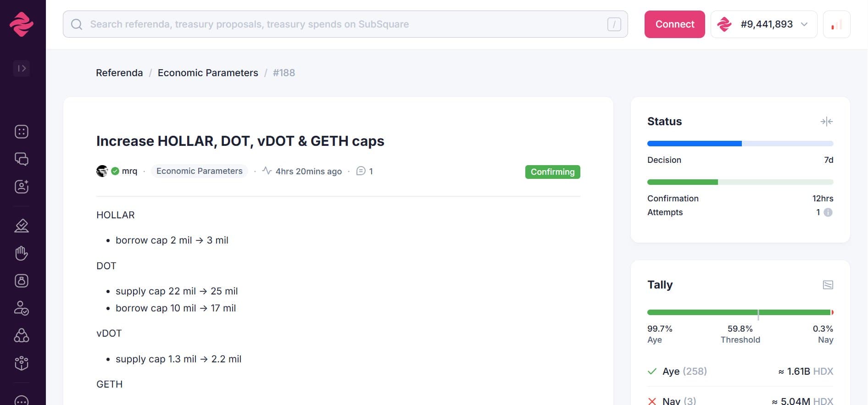This screenshot has width=868, height=405.
Task: Open the mrq author profile
Action: tap(129, 171)
